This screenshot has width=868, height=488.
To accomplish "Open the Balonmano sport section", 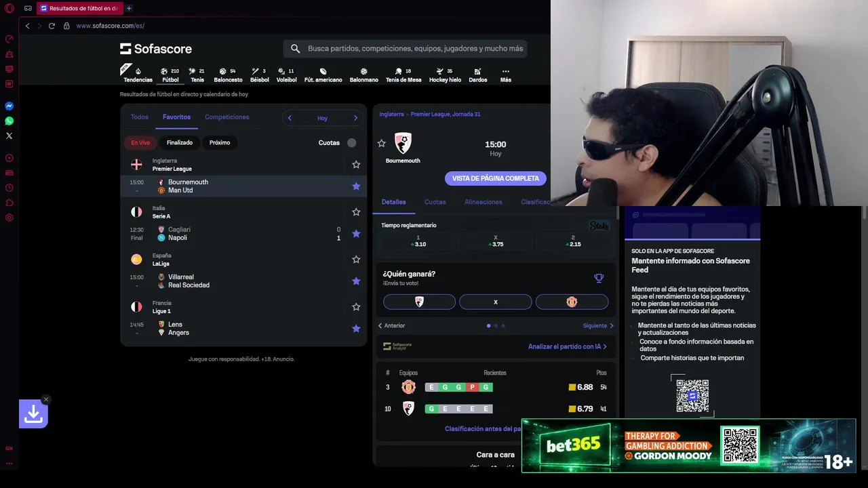I will click(363, 75).
